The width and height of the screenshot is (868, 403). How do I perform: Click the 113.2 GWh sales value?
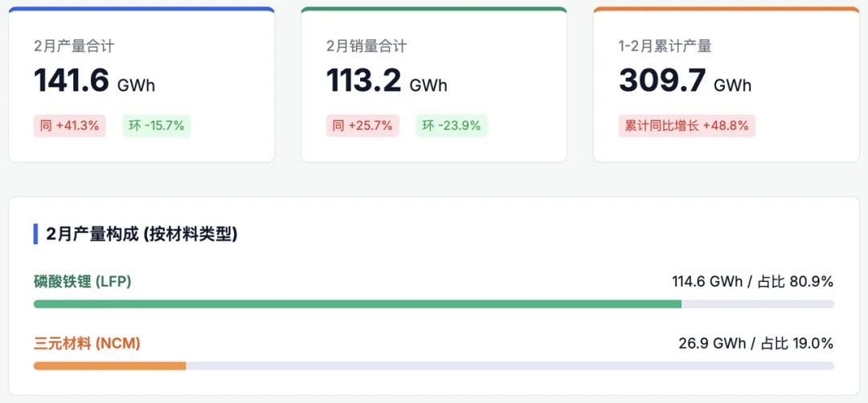pos(387,81)
